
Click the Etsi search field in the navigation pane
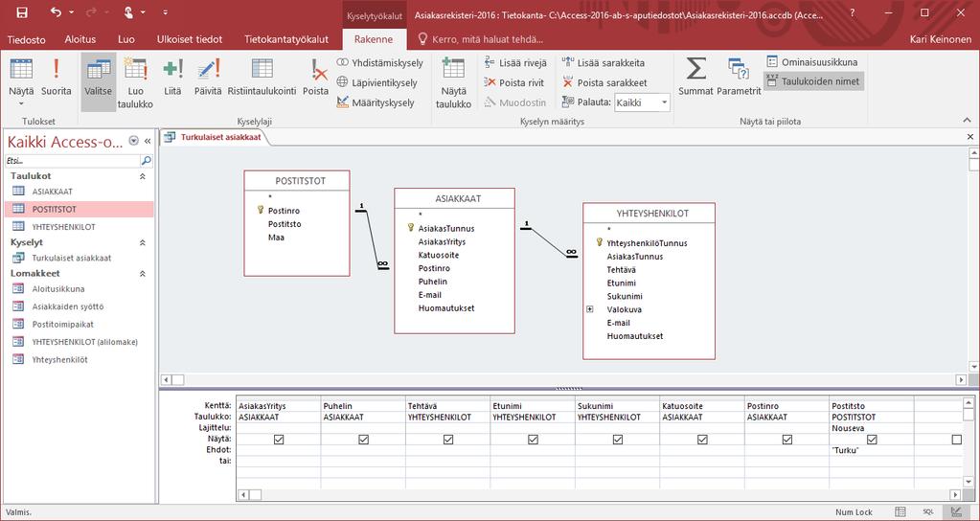[73, 161]
